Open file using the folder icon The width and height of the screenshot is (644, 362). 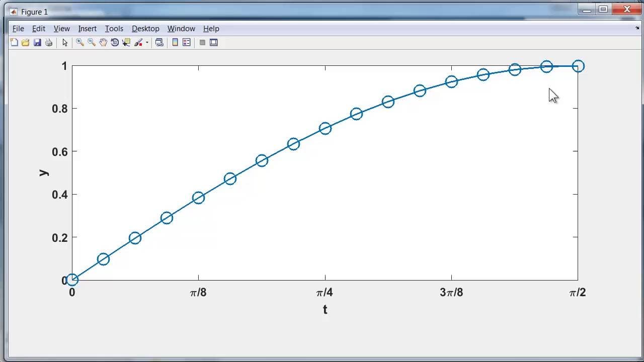click(x=25, y=43)
